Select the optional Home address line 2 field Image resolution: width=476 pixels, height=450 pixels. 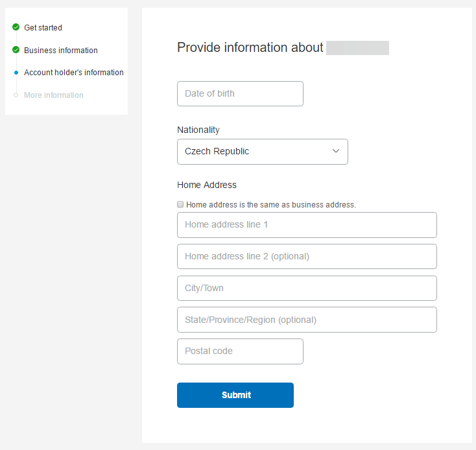coord(307,256)
